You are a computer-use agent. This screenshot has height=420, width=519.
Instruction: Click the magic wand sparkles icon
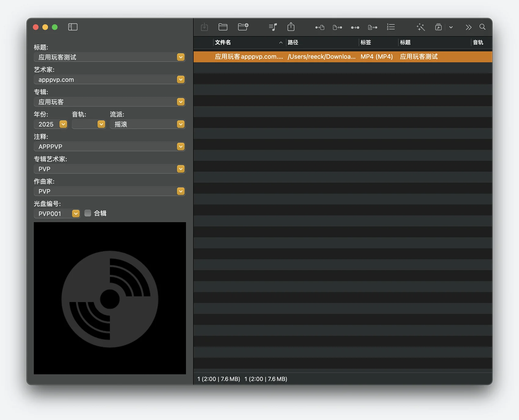point(421,27)
